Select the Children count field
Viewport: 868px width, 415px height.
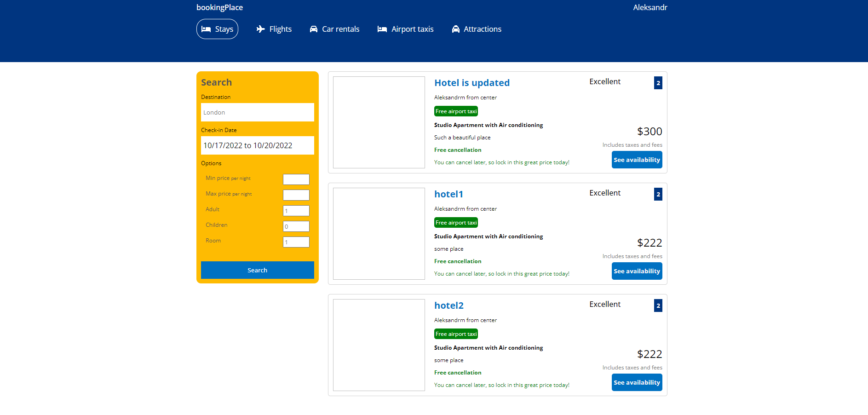point(296,226)
